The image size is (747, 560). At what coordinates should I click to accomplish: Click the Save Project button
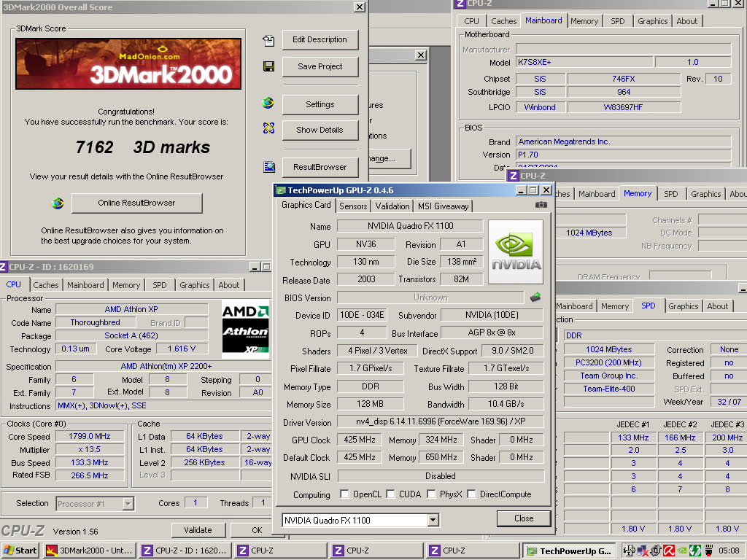click(320, 66)
